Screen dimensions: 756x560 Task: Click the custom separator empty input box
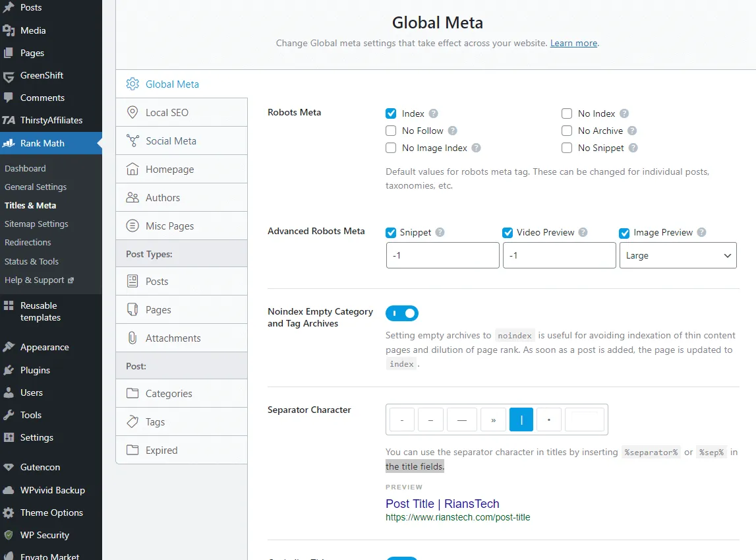point(584,420)
